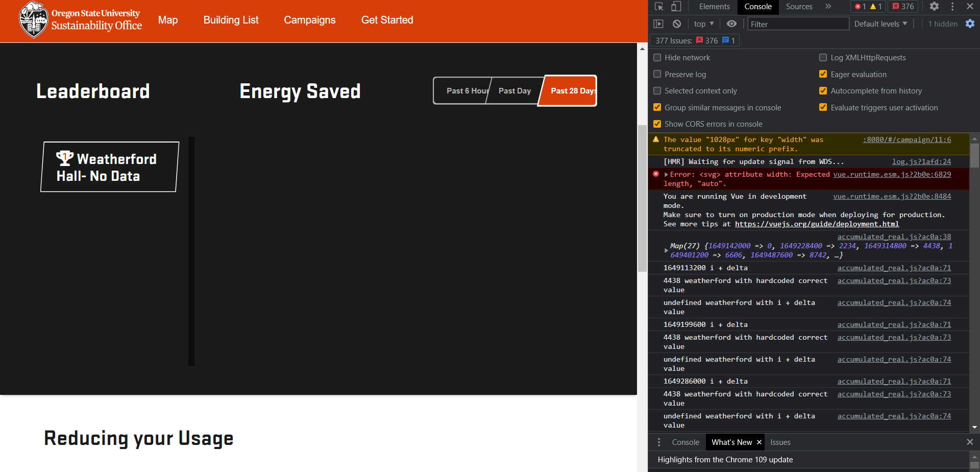Clear the console with the no-entry icon

677,23
